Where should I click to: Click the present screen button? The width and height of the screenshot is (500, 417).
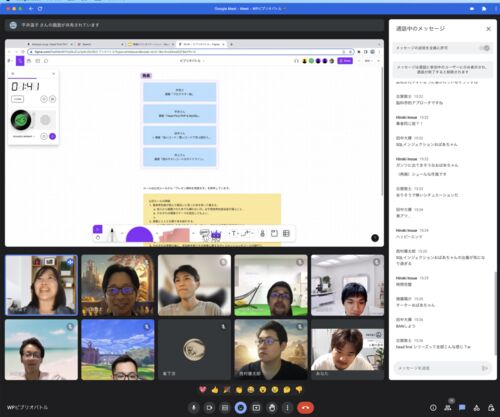click(x=256, y=408)
